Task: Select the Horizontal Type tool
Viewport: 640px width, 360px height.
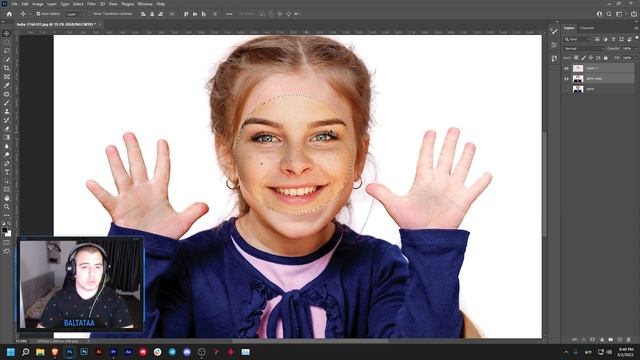Action: point(7,172)
